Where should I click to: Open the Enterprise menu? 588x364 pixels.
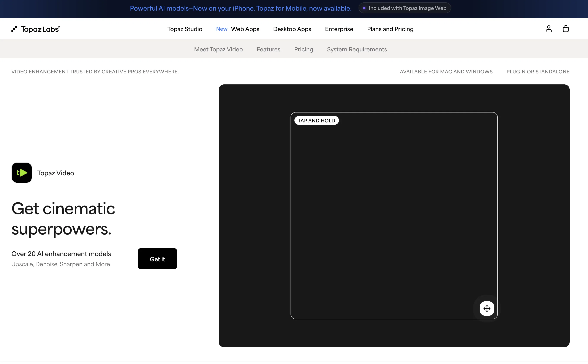[x=339, y=29]
